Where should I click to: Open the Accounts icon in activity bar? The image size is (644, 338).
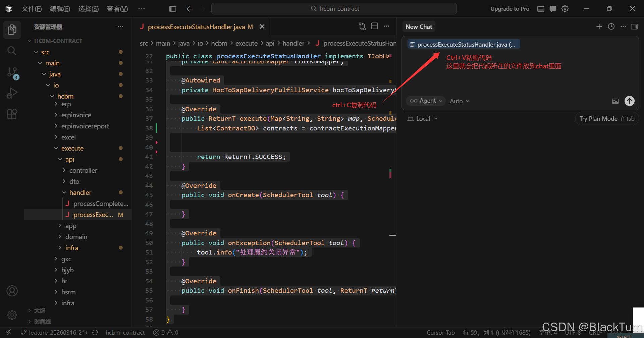(12, 291)
